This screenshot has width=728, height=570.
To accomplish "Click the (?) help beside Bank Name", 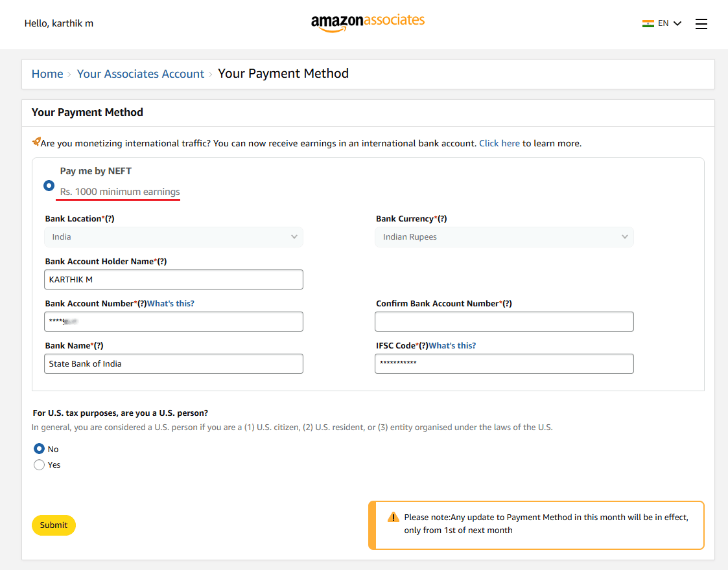I will click(x=99, y=346).
